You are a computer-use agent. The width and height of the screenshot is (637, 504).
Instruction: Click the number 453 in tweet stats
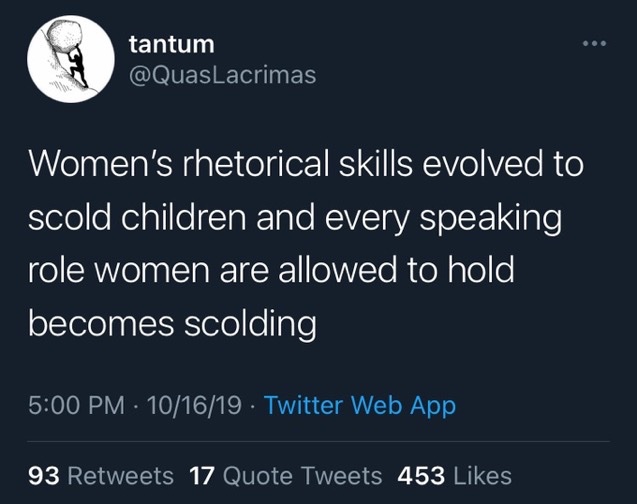(421, 475)
